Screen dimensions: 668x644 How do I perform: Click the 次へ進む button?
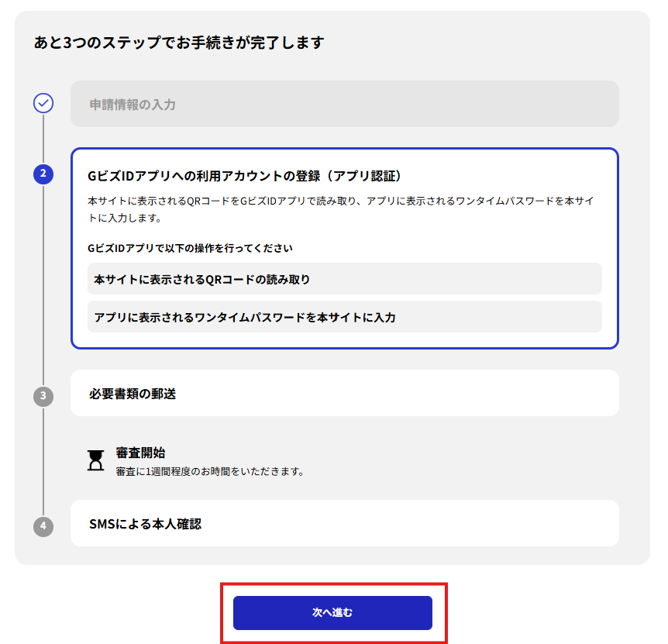332,612
